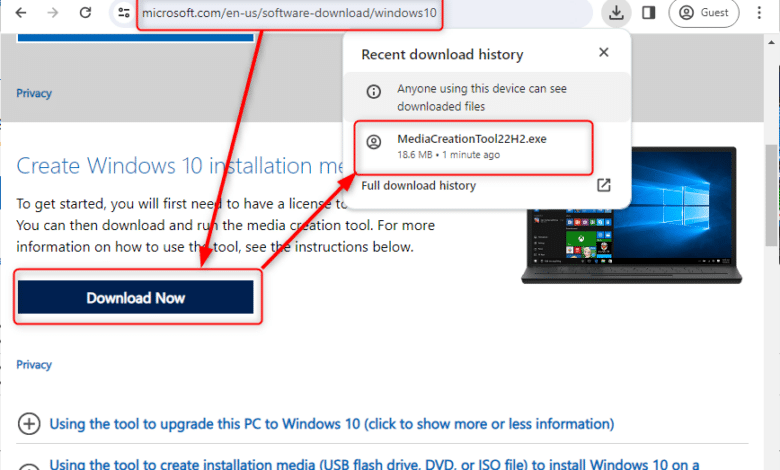Toggle the browser side panel icon

[x=649, y=12]
